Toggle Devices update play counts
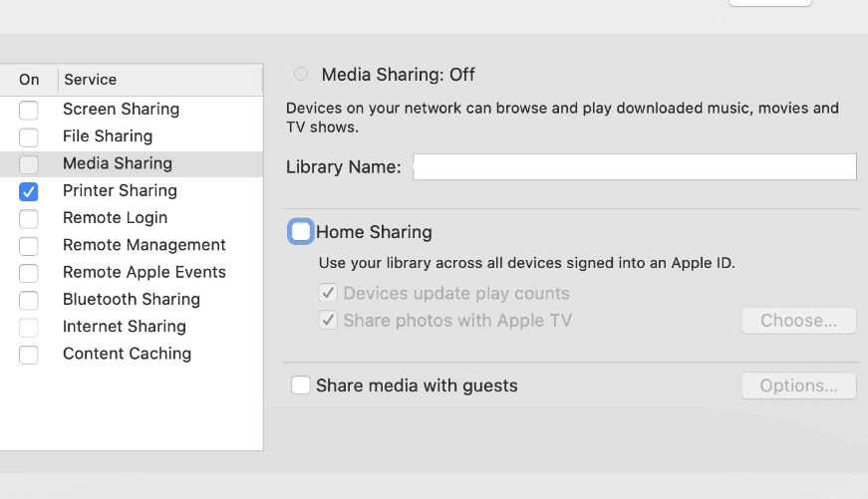868x499 pixels. click(x=328, y=294)
